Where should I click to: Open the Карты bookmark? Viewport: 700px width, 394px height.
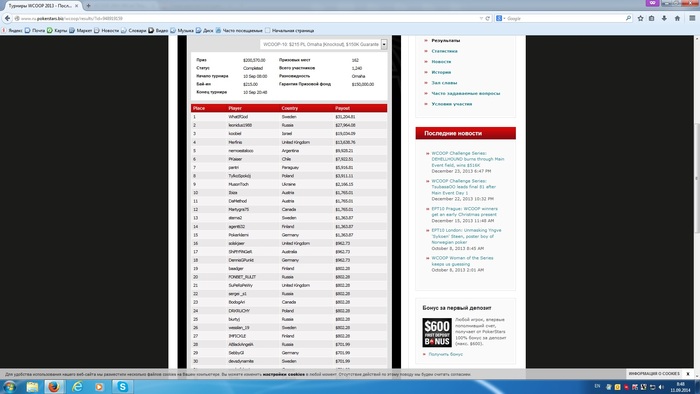[57, 30]
